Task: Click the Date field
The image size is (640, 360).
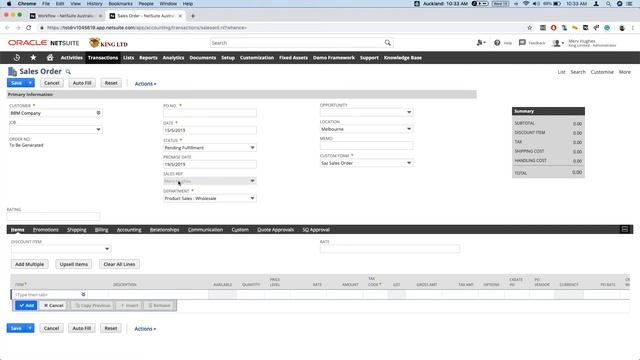Action: [x=210, y=130]
